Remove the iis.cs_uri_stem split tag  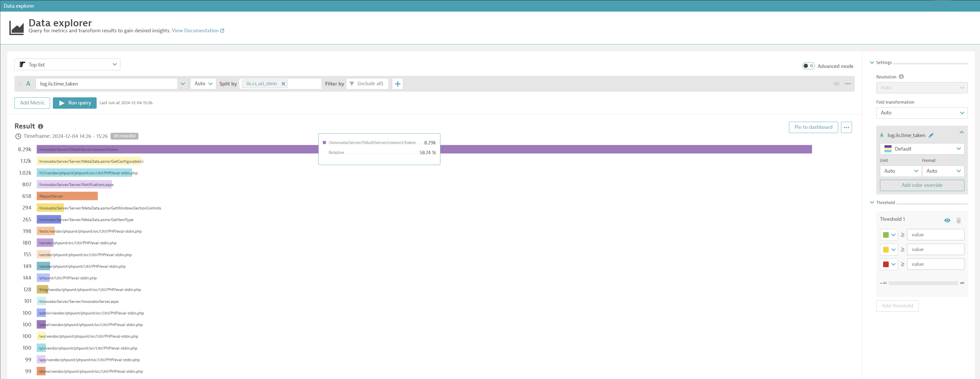pyautogui.click(x=283, y=84)
